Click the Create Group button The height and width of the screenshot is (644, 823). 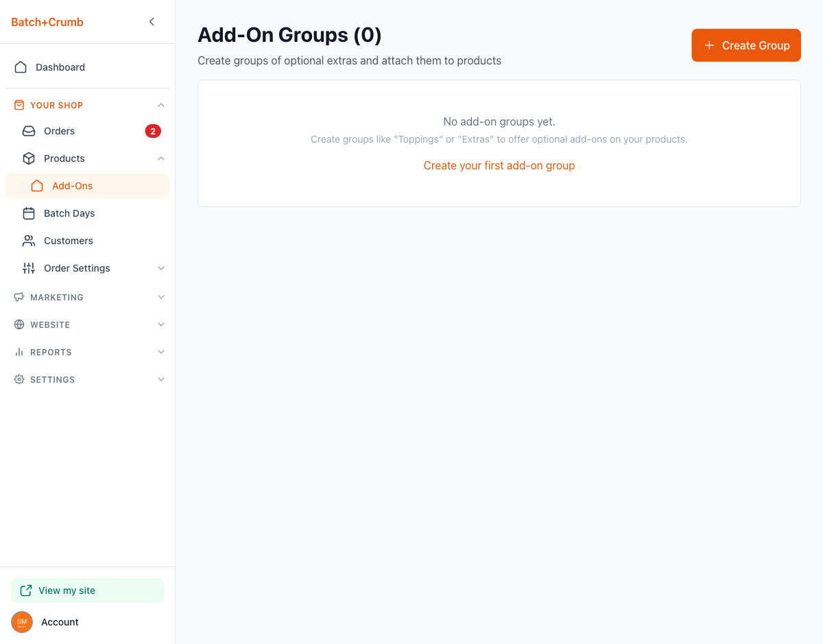click(746, 45)
